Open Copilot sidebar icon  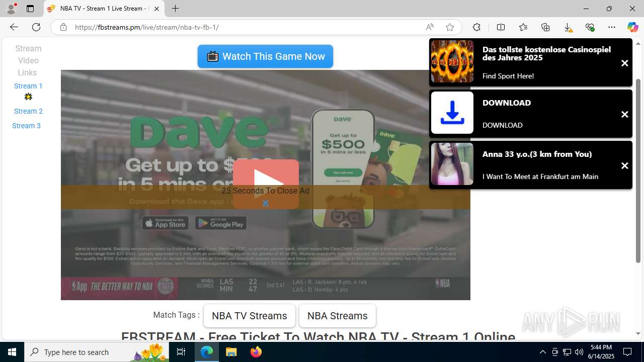632,27
